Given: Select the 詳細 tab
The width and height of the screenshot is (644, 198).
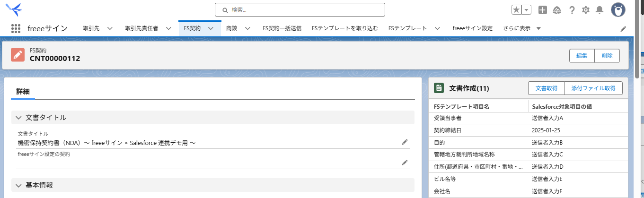Looking at the screenshot, I should tap(23, 92).
